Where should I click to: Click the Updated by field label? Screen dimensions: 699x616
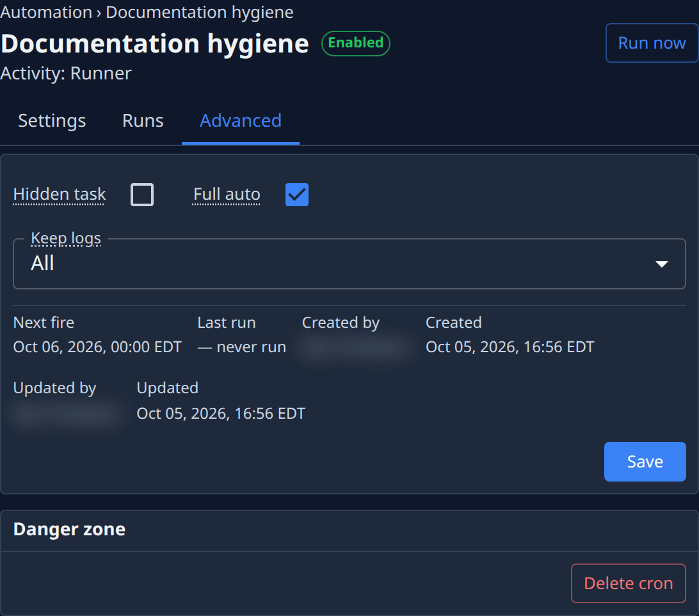point(55,388)
